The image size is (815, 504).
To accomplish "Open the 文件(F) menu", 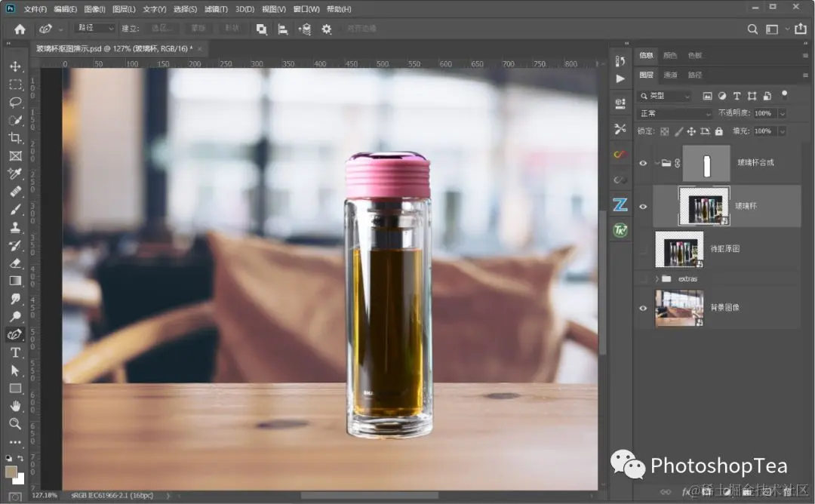I will coord(35,9).
